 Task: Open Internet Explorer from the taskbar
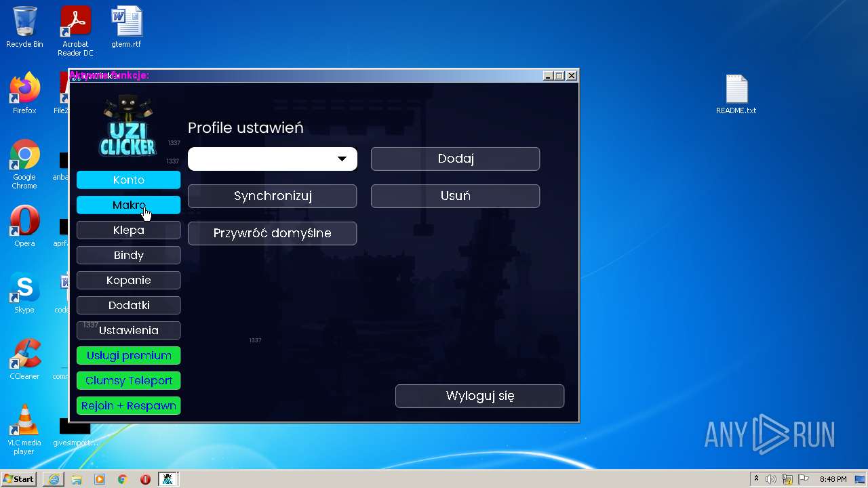(54, 479)
